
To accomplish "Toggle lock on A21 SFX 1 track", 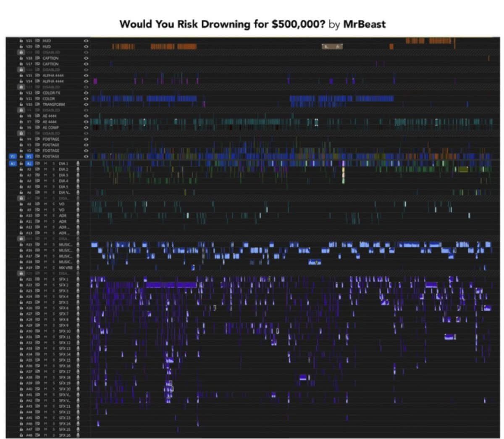I will (21, 279).
